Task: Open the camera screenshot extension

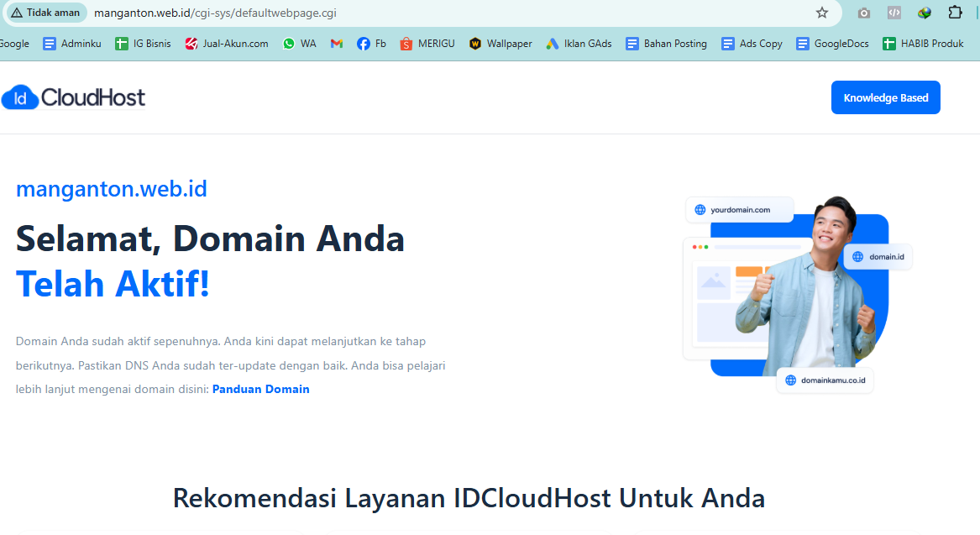Action: click(863, 13)
